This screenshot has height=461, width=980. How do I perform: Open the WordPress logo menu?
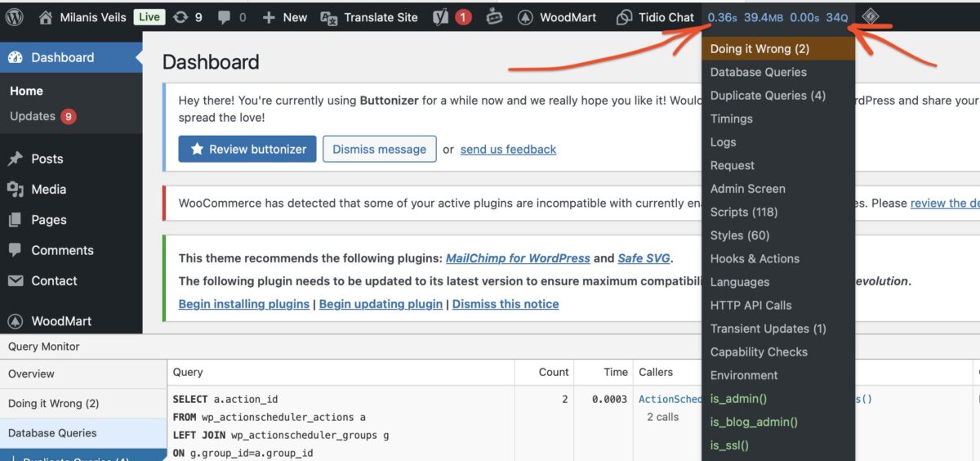(x=14, y=17)
